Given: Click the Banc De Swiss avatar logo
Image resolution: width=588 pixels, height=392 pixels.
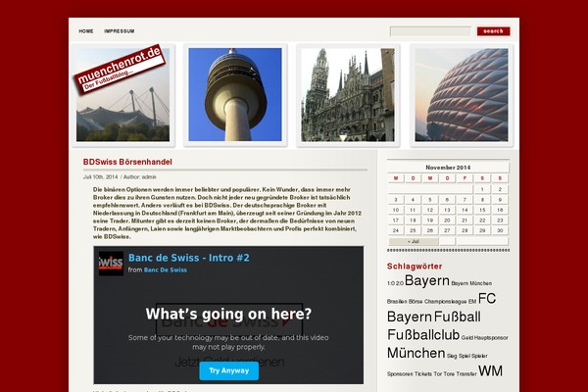Looking at the screenshot, I should tap(111, 264).
